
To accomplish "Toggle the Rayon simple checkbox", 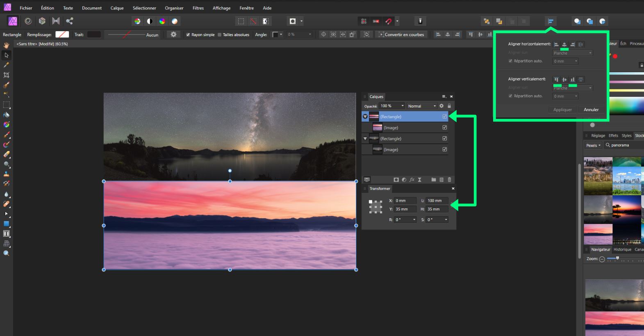I will [x=188, y=35].
